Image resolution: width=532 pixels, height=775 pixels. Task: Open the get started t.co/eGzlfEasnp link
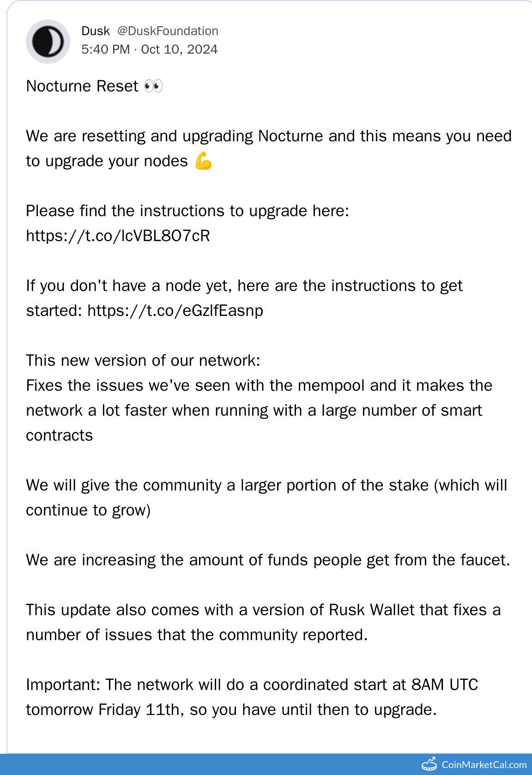(175, 311)
